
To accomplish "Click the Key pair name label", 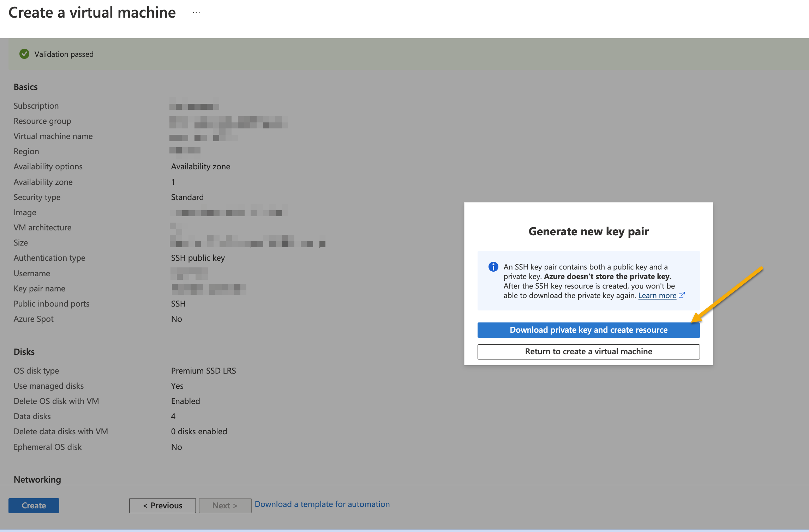I will [x=40, y=289].
